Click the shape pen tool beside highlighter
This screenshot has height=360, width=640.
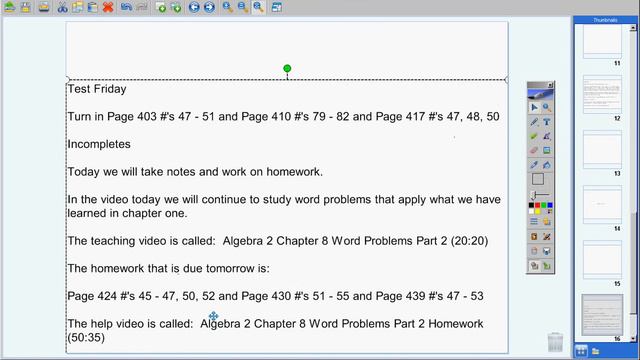click(547, 136)
